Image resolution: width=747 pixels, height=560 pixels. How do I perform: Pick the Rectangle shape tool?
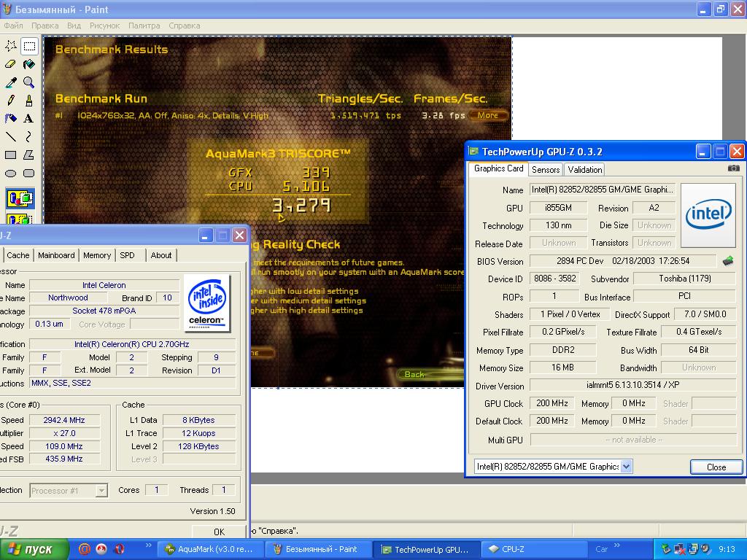[x=11, y=155]
